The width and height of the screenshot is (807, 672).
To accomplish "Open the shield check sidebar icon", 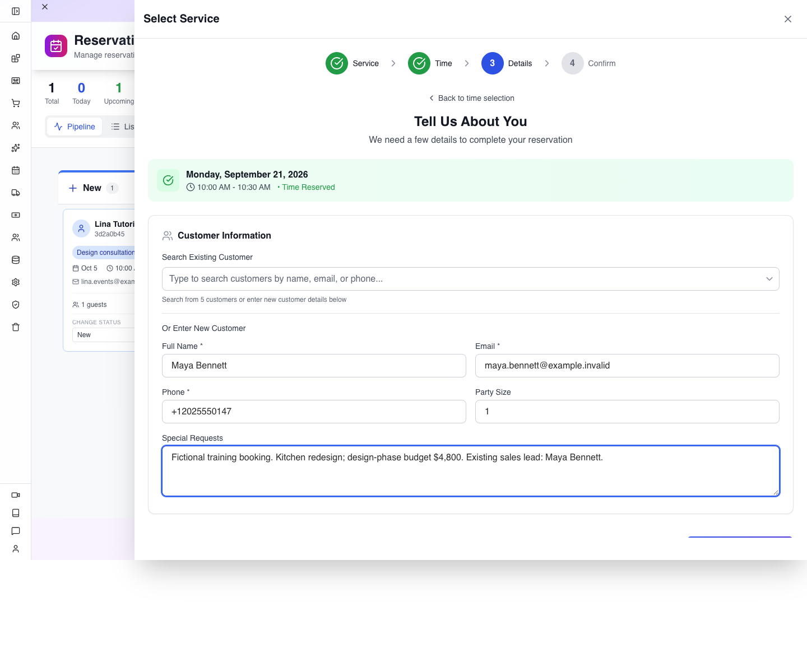I will pos(16,305).
